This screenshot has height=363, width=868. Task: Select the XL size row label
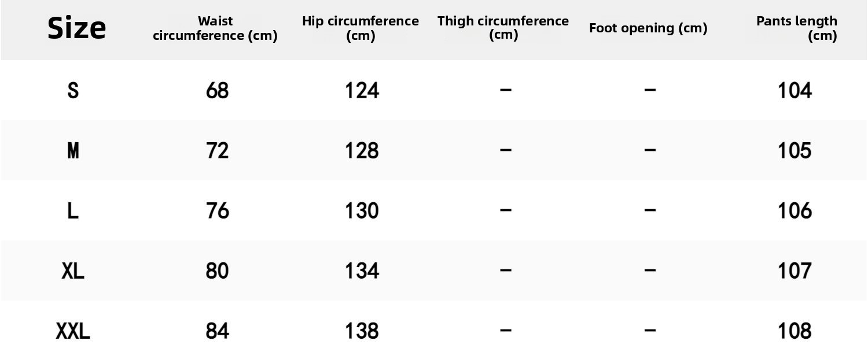click(73, 271)
